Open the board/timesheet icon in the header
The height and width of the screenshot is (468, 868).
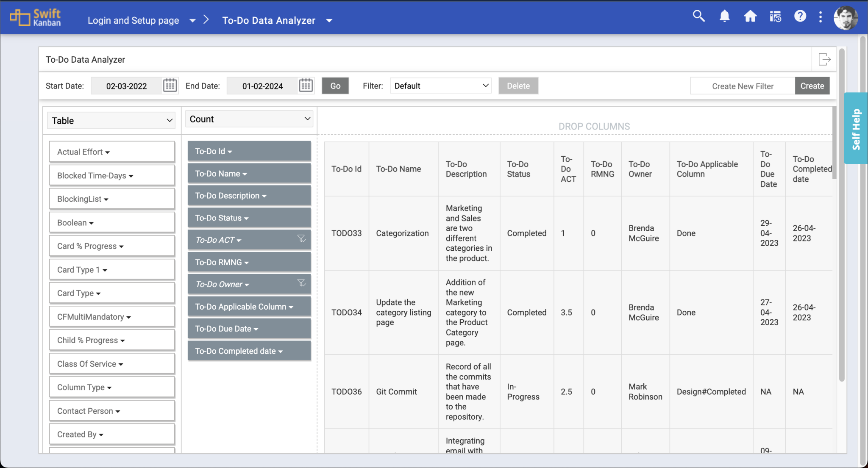[x=776, y=16]
